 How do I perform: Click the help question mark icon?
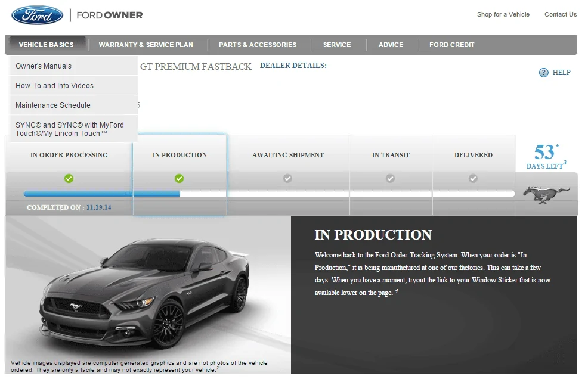pyautogui.click(x=543, y=73)
